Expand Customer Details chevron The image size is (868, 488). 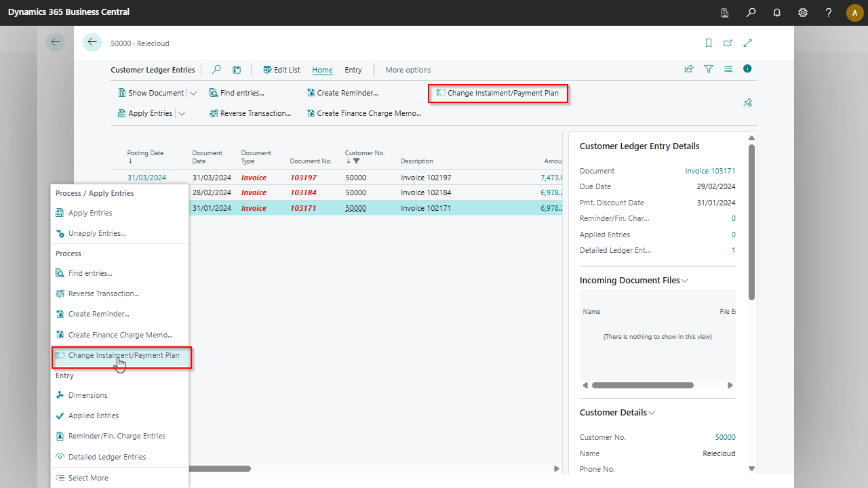pyautogui.click(x=652, y=413)
